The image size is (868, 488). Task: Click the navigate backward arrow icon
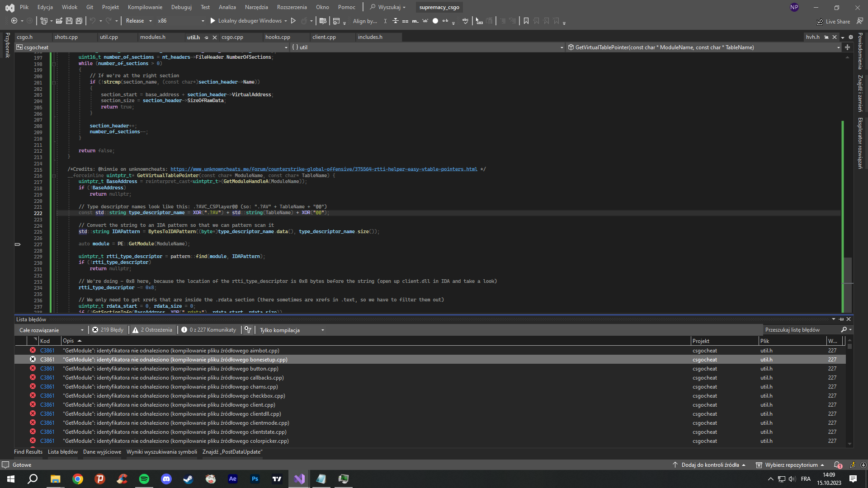tap(14, 21)
